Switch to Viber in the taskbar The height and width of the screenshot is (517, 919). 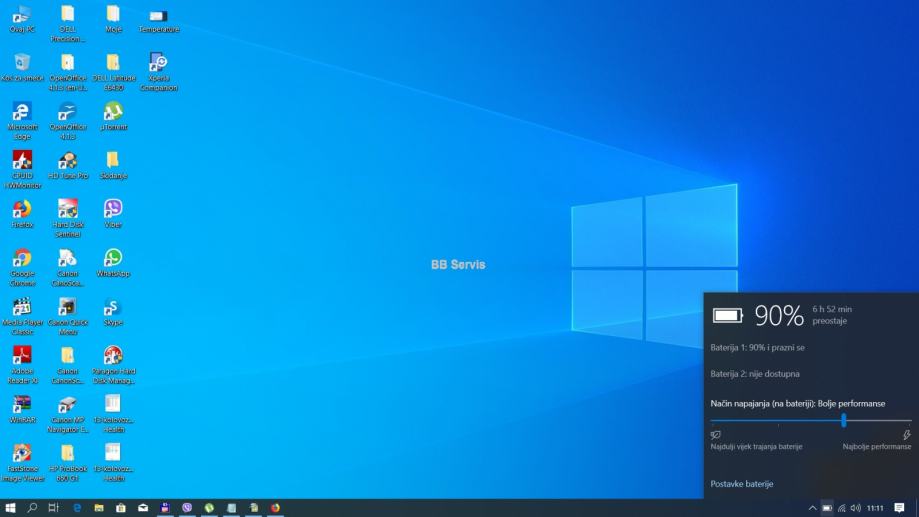[x=187, y=508]
